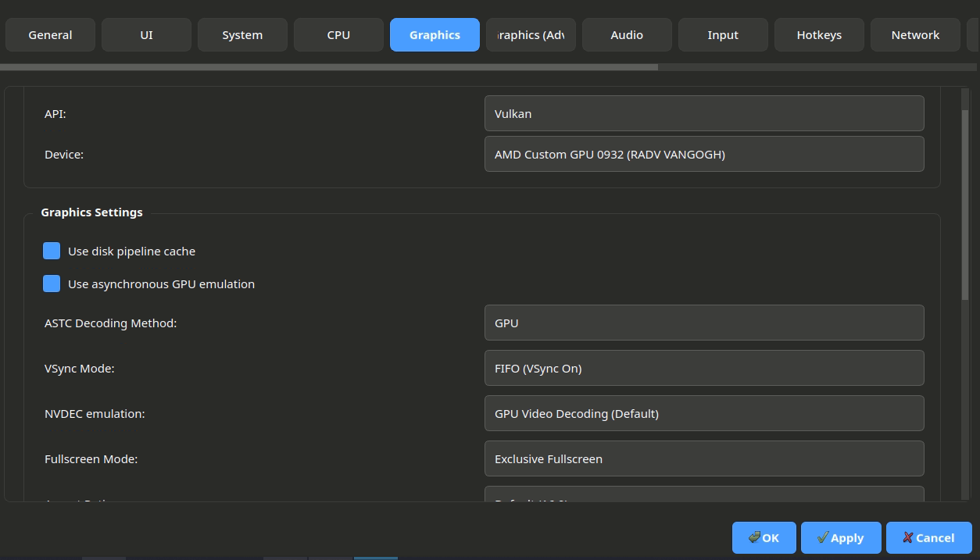Screen dimensions: 980x560
Task: Click the Apply button
Action: pyautogui.click(x=840, y=537)
